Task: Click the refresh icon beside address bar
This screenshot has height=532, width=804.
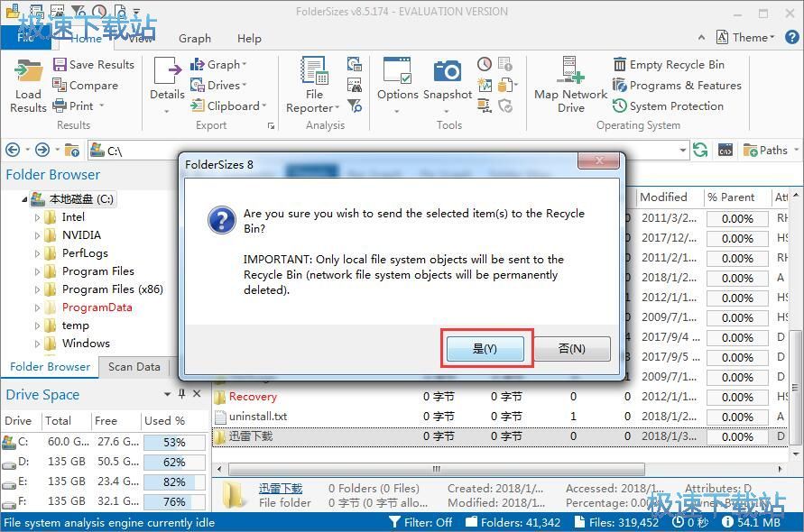Action: coord(700,151)
